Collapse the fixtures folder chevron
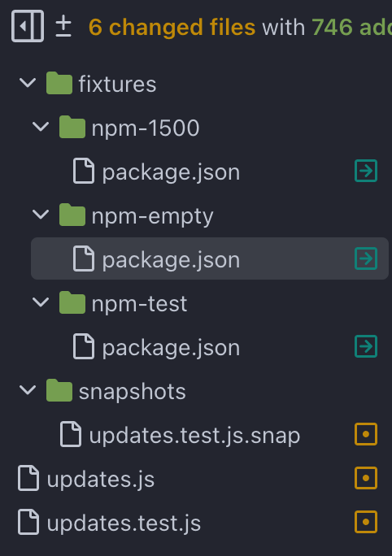Screen dimensions: 392x556 (x=28, y=84)
